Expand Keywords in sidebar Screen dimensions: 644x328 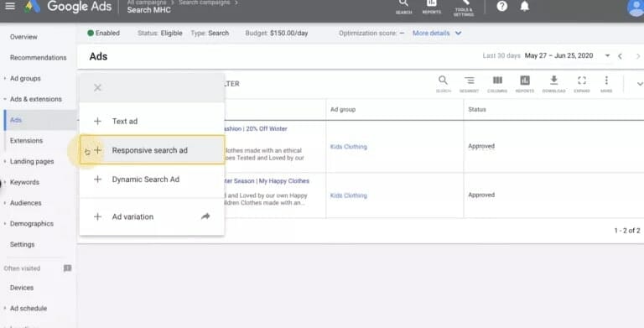5,182
